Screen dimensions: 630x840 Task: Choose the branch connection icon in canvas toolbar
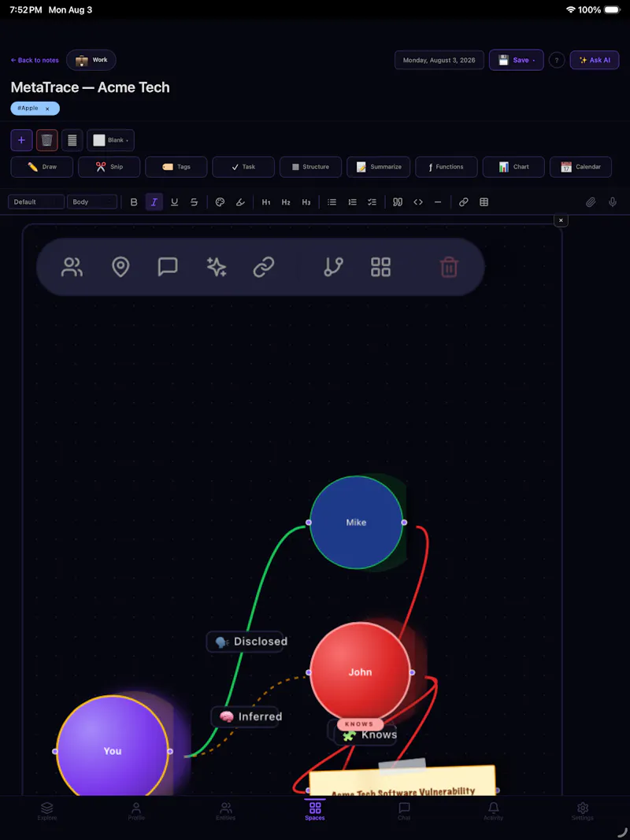[x=333, y=267]
